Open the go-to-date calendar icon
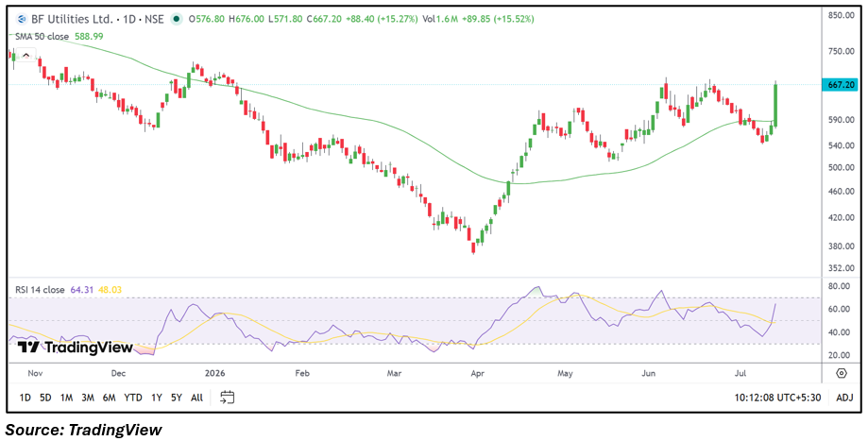Viewport: 868px width, 441px height. pyautogui.click(x=227, y=398)
